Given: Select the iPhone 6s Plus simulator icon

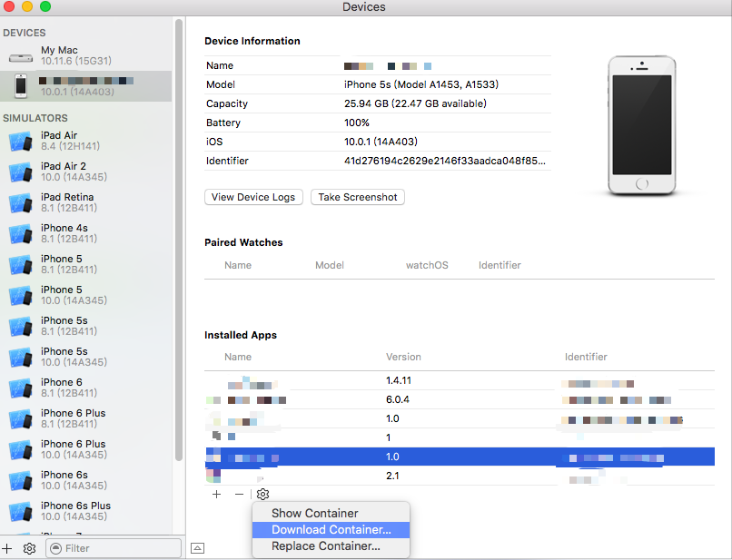Looking at the screenshot, I should [20, 510].
